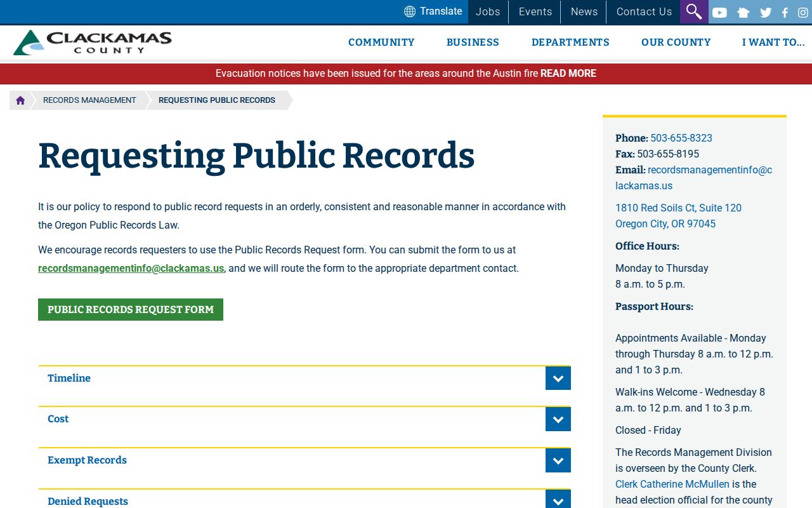The height and width of the screenshot is (508, 812).
Task: Visit the county YouTube channel icon
Action: tap(719, 12)
